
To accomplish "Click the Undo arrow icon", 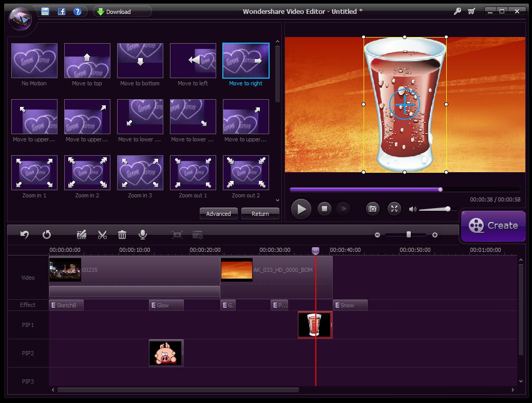I will (25, 234).
